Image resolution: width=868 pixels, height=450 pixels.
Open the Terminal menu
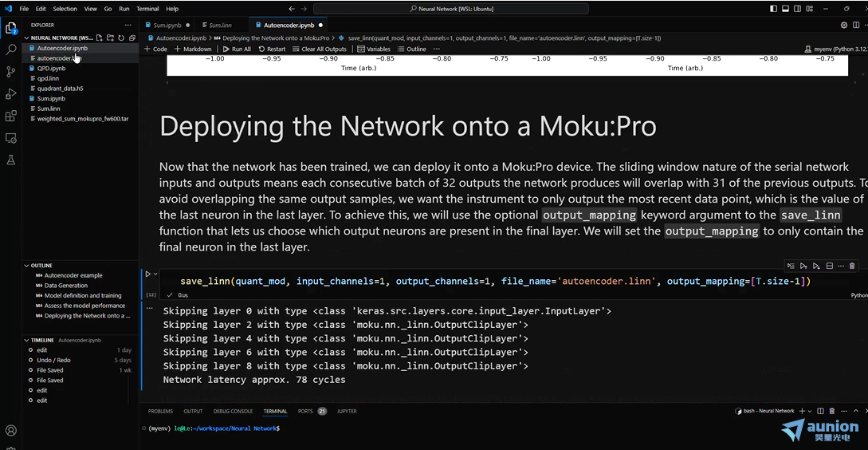tap(147, 9)
